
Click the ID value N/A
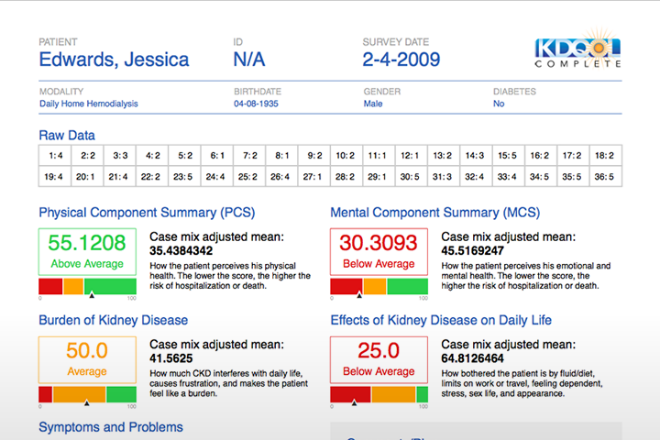(x=249, y=60)
